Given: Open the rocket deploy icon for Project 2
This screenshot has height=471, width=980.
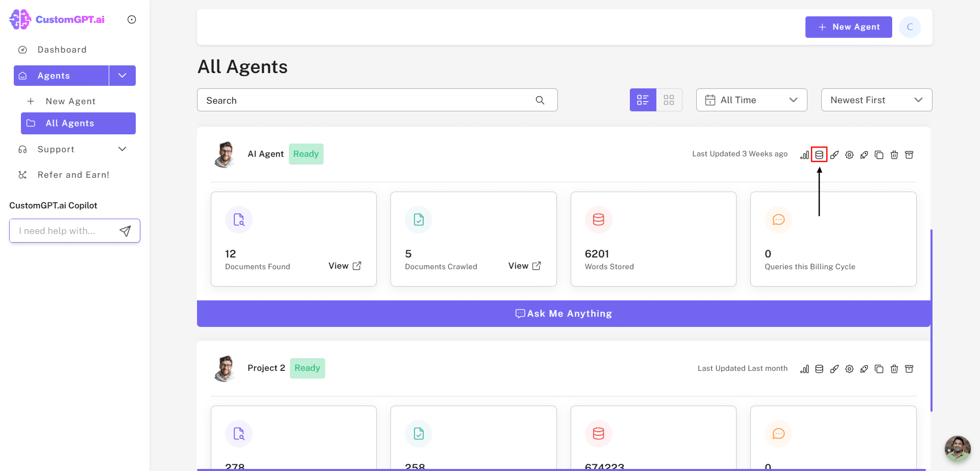Looking at the screenshot, I should pos(864,369).
